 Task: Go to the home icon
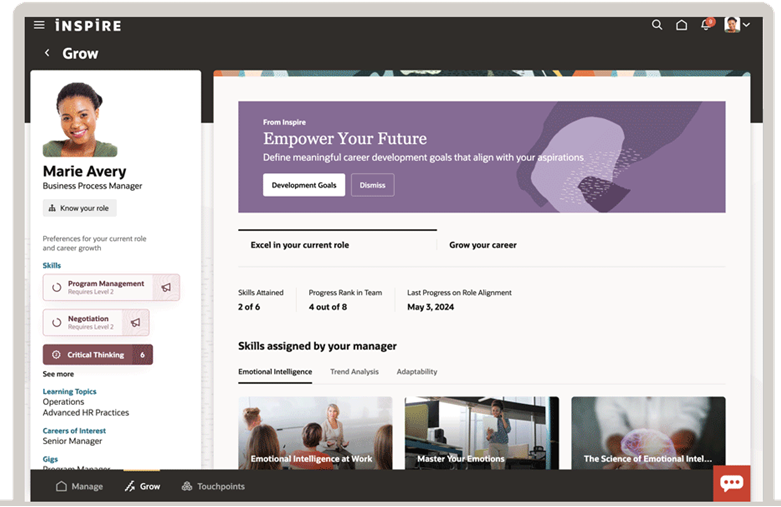[x=682, y=25]
